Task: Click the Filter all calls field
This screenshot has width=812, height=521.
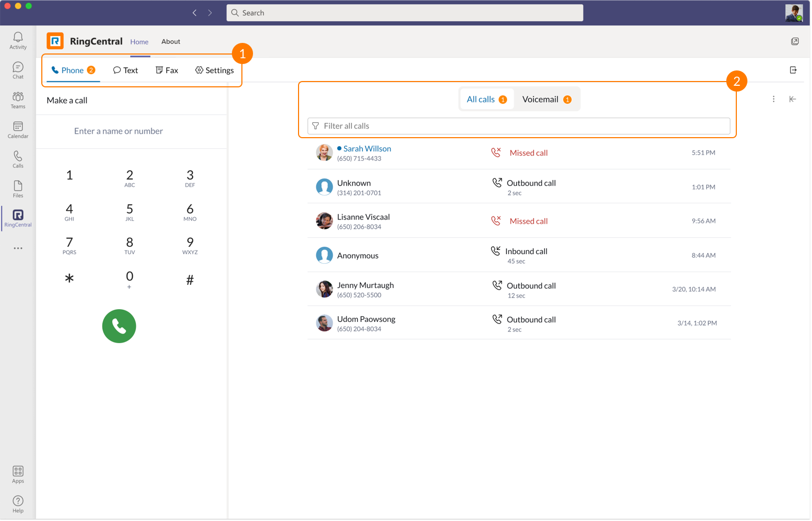Action: pos(519,126)
